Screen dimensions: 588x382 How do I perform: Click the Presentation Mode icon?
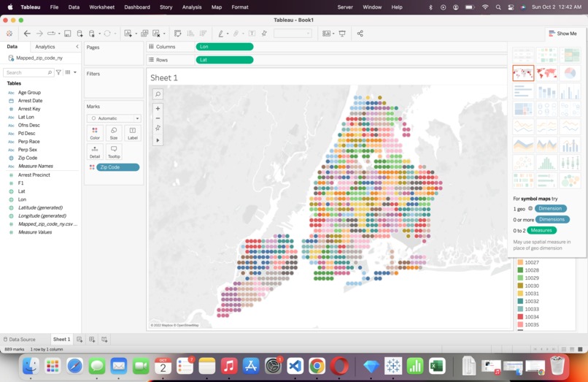point(342,34)
